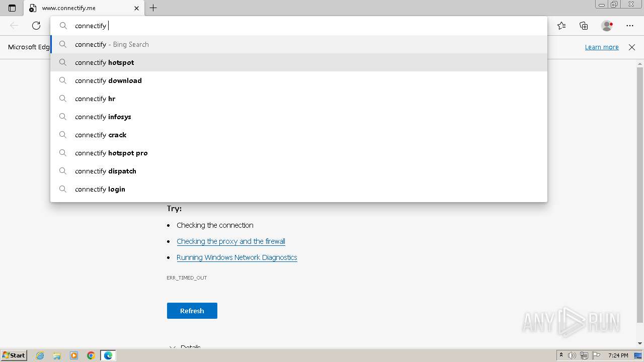The height and width of the screenshot is (362, 644).
Task: Pick the 'connectify hotspot pro' suggestion
Action: point(299,153)
